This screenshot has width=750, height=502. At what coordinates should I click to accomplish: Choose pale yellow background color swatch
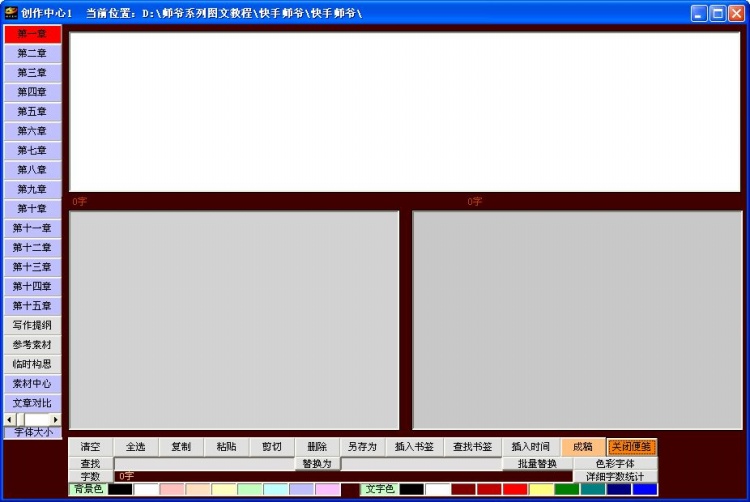[x=224, y=490]
